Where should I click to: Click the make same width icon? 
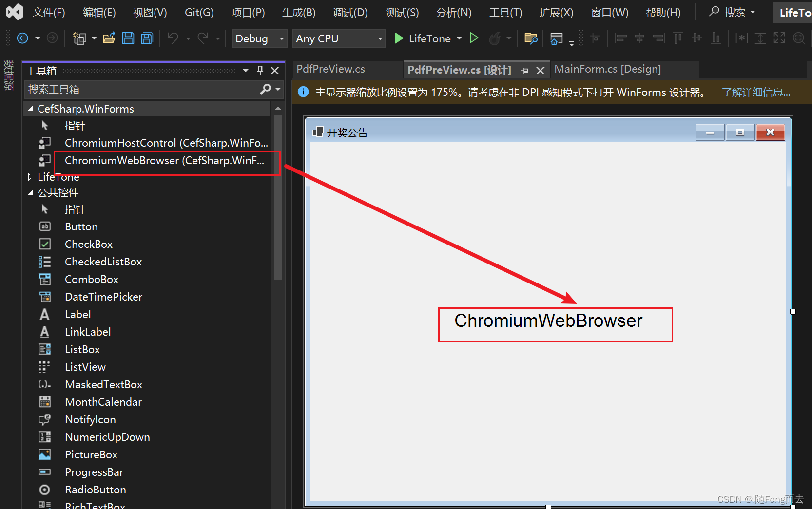pyautogui.click(x=741, y=38)
